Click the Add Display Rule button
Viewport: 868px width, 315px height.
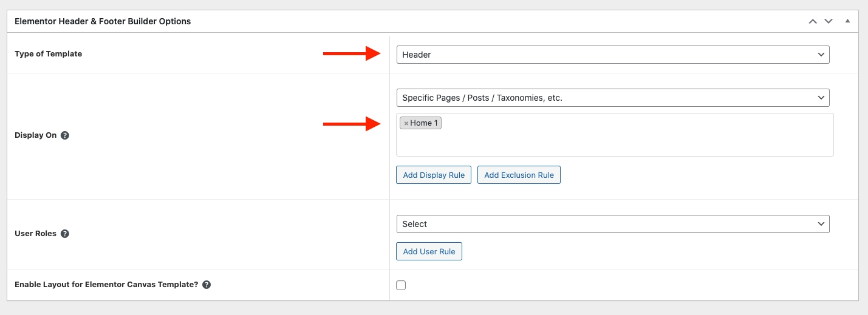click(x=434, y=175)
